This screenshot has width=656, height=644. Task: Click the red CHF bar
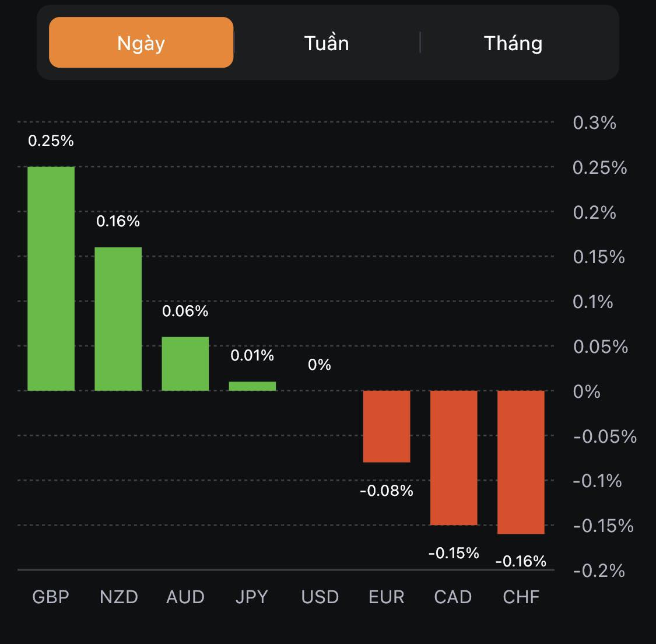[x=521, y=462]
